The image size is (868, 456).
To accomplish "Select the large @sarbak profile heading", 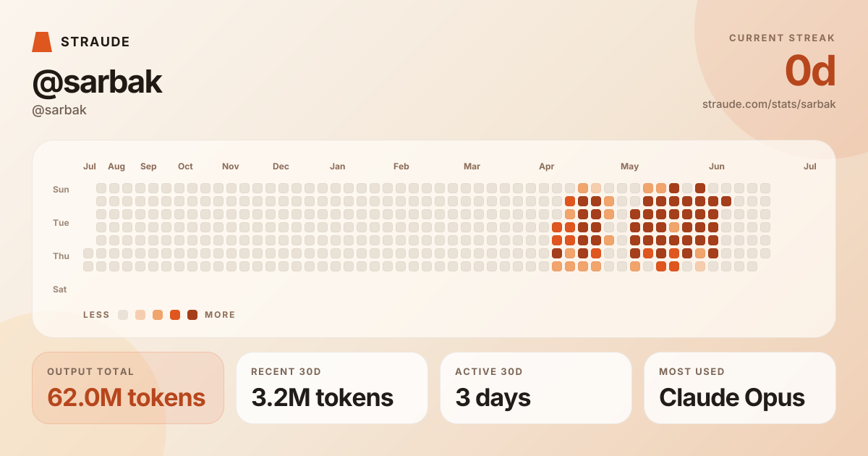I will coord(97,83).
